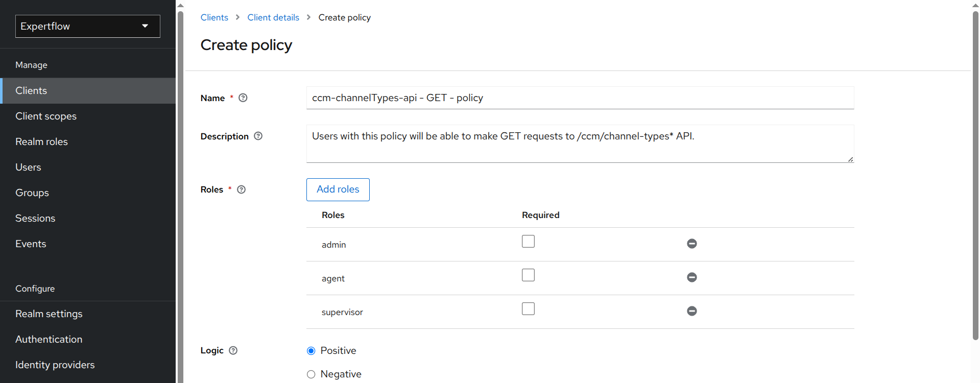Click the help icon beside Name
The image size is (980, 383).
pos(243,98)
